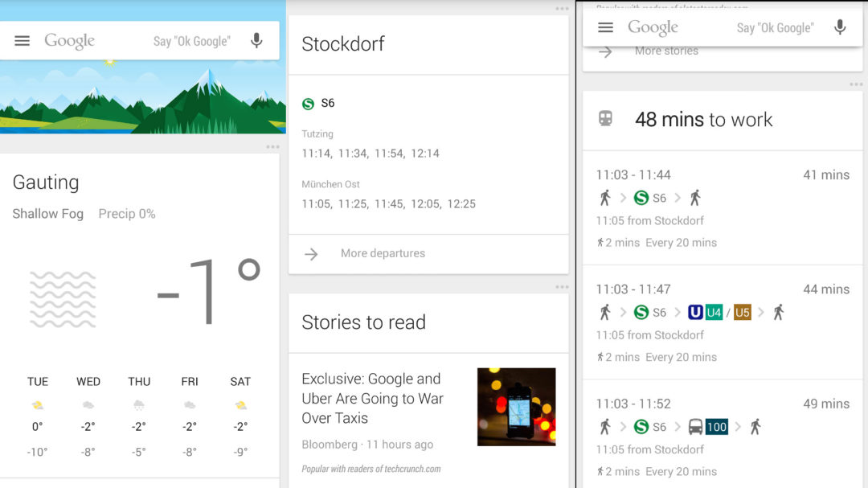The height and width of the screenshot is (488, 868).
Task: Tap the large fog condition icon
Action: (x=63, y=299)
